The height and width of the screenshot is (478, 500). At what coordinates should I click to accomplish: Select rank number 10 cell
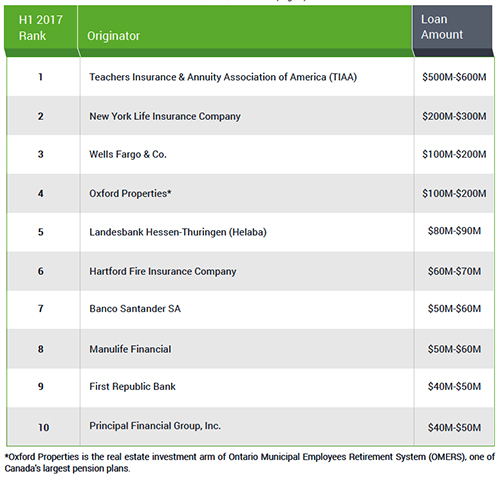[x=43, y=427]
